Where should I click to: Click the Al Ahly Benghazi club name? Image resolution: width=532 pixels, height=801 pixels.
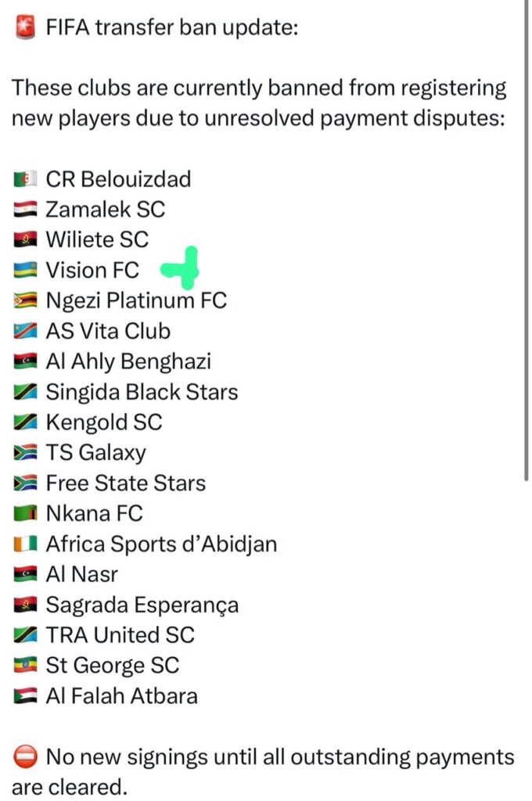pyautogui.click(x=128, y=361)
